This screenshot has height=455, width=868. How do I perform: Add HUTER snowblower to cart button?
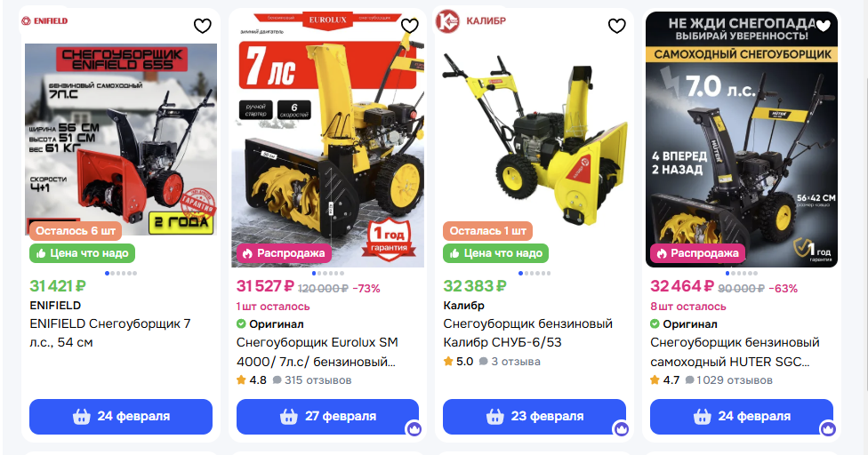741,416
